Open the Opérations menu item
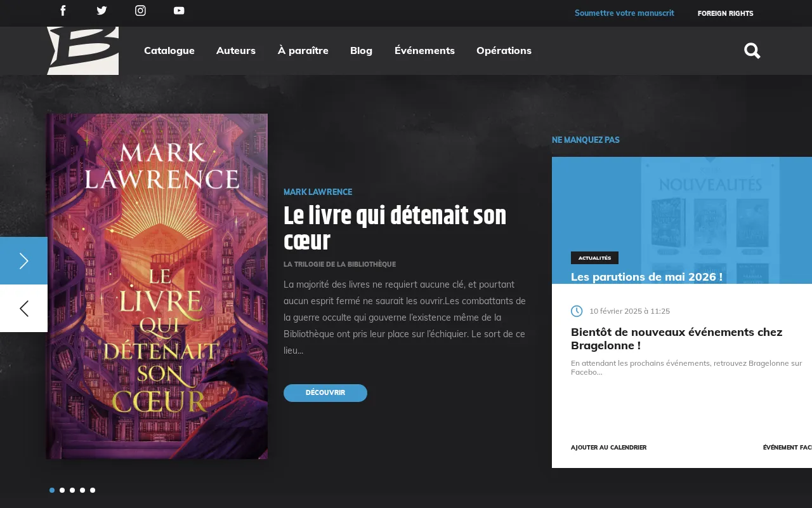Image resolution: width=812 pixels, height=508 pixels. (504, 51)
